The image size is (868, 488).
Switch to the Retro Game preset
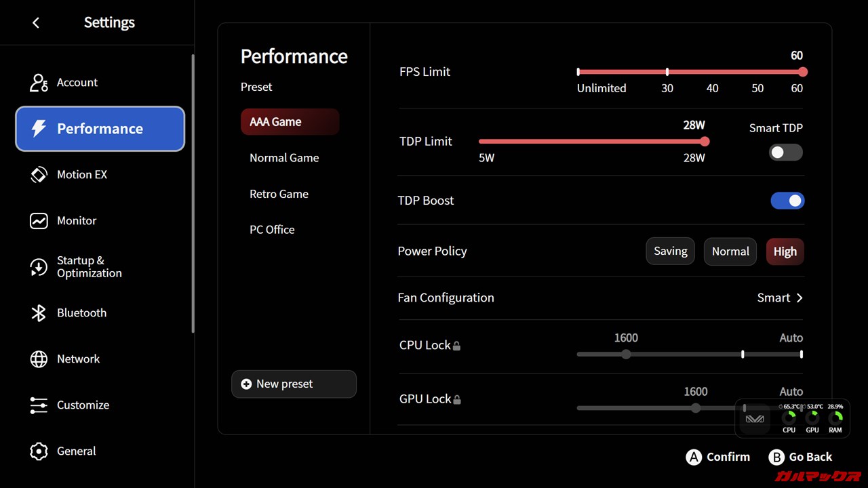point(279,194)
